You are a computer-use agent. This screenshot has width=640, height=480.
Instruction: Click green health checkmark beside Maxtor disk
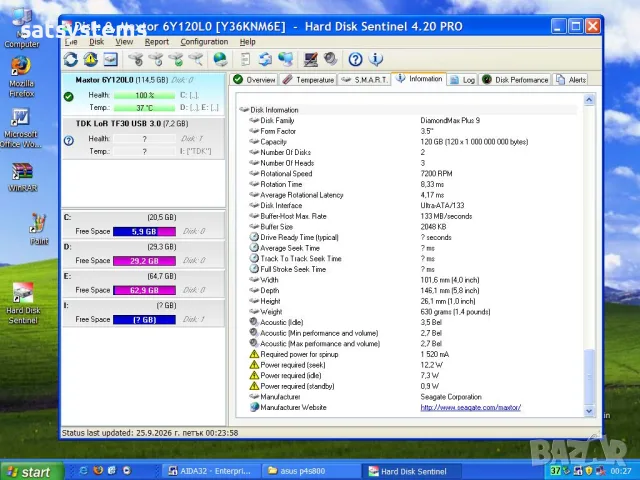pyautogui.click(x=69, y=97)
